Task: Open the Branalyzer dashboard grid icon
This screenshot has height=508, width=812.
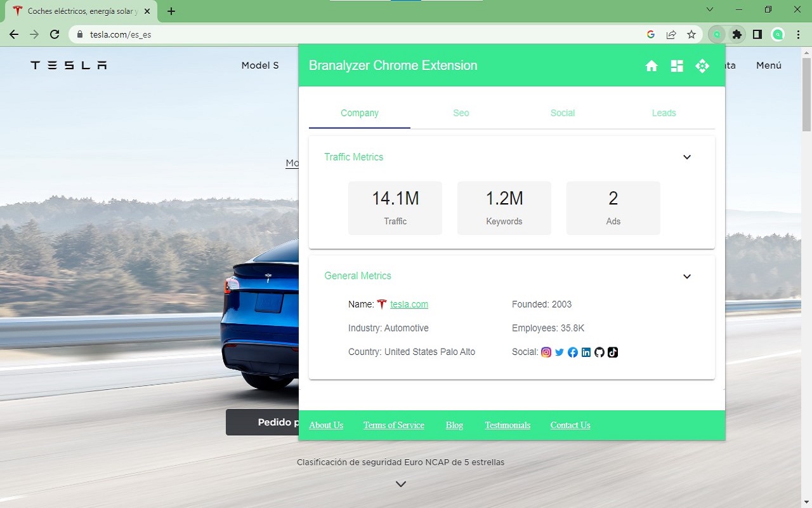Action: (677, 66)
